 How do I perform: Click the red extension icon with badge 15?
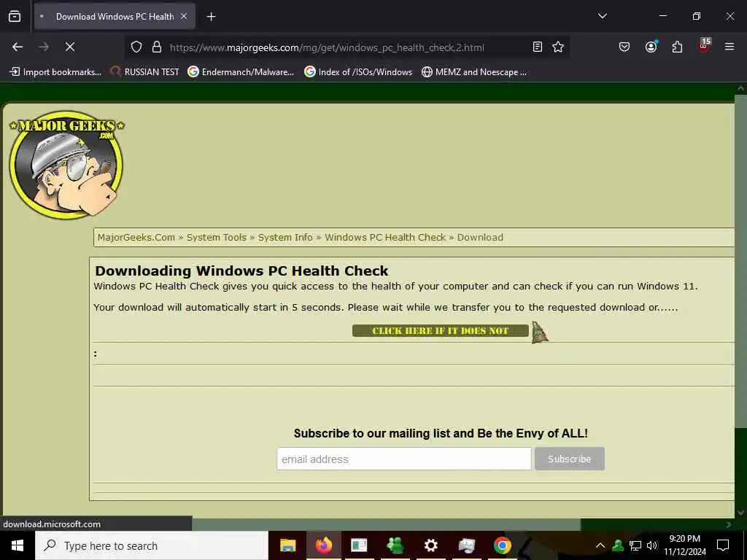click(x=704, y=46)
